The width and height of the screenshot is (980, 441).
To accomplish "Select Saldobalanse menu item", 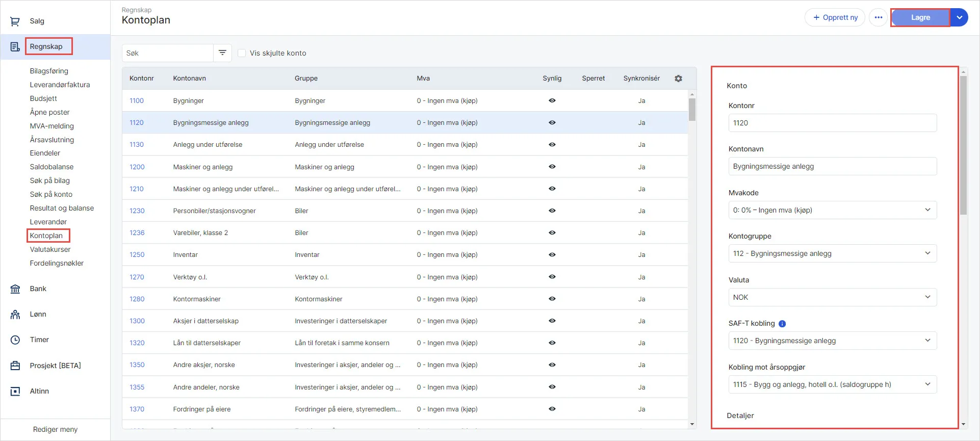I will 51,167.
